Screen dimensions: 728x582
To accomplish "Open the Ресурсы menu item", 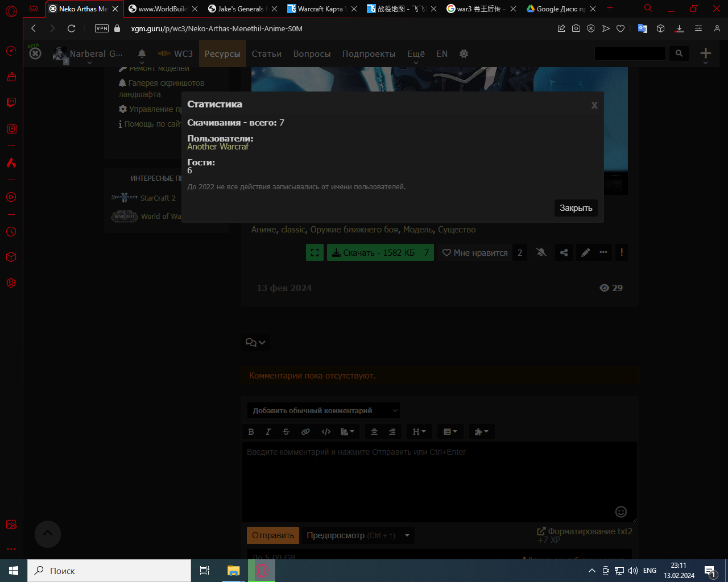I will [222, 53].
